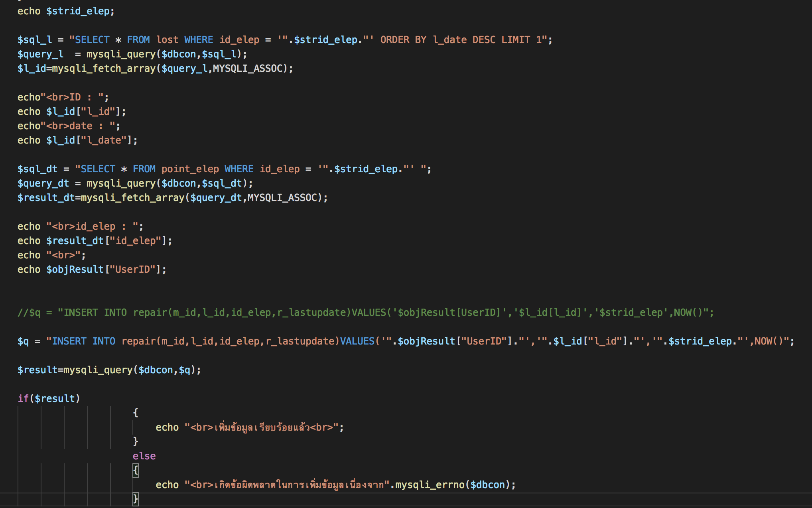Image resolution: width=812 pixels, height=508 pixels.
Task: Click the '$l_id=mysqli_fetch_array' line
Action: tap(155, 69)
